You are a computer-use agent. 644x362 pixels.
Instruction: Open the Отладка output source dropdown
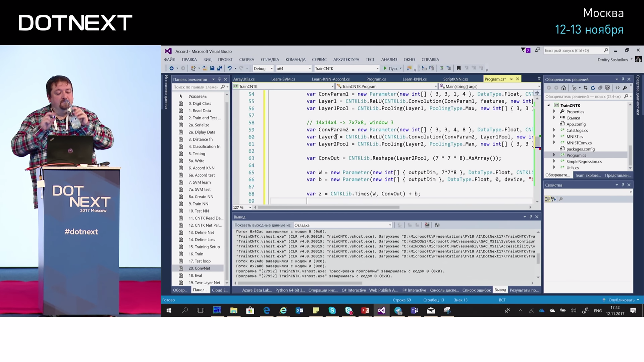tap(343, 225)
